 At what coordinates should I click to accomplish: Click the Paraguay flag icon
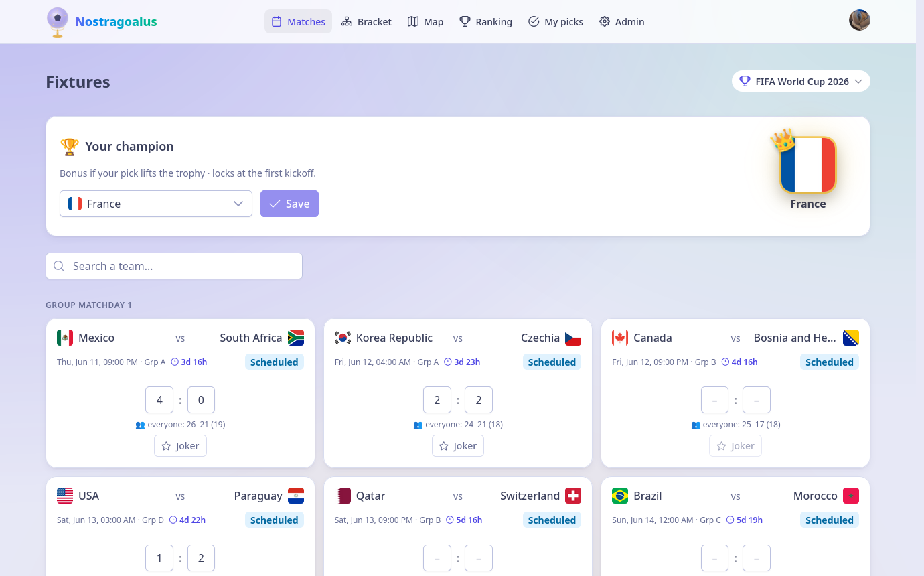(296, 496)
